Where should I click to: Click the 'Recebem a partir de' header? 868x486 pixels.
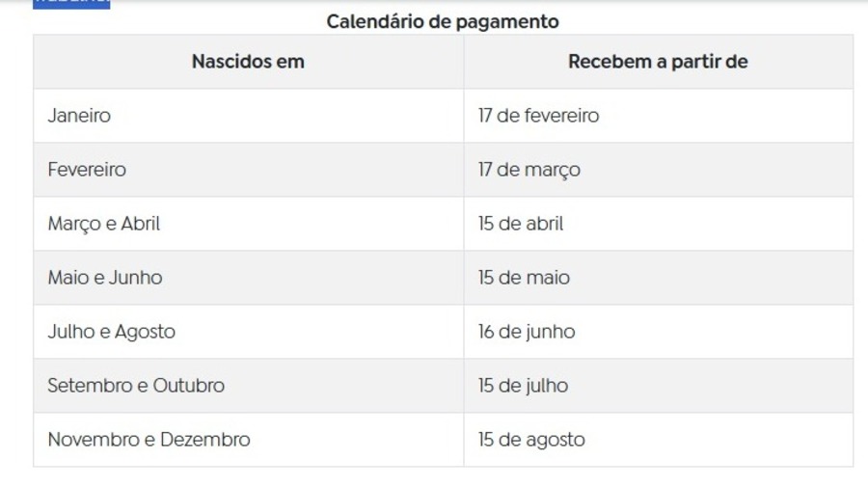(x=658, y=62)
